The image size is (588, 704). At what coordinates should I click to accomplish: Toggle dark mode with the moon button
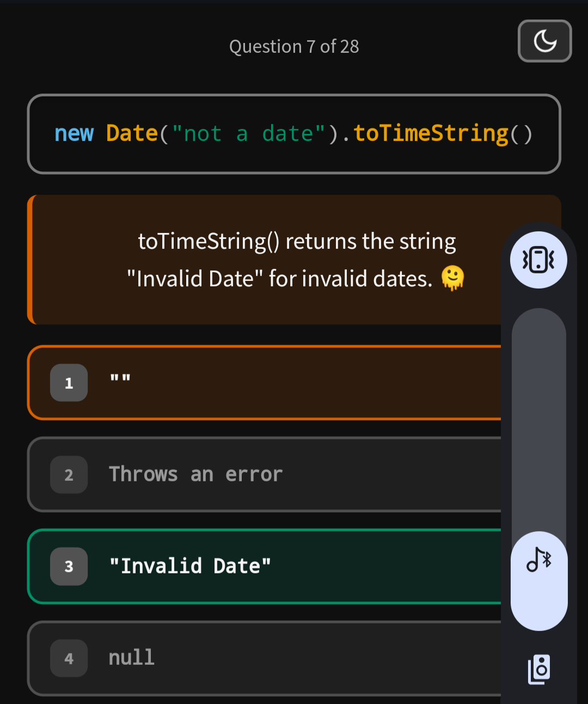click(x=544, y=41)
